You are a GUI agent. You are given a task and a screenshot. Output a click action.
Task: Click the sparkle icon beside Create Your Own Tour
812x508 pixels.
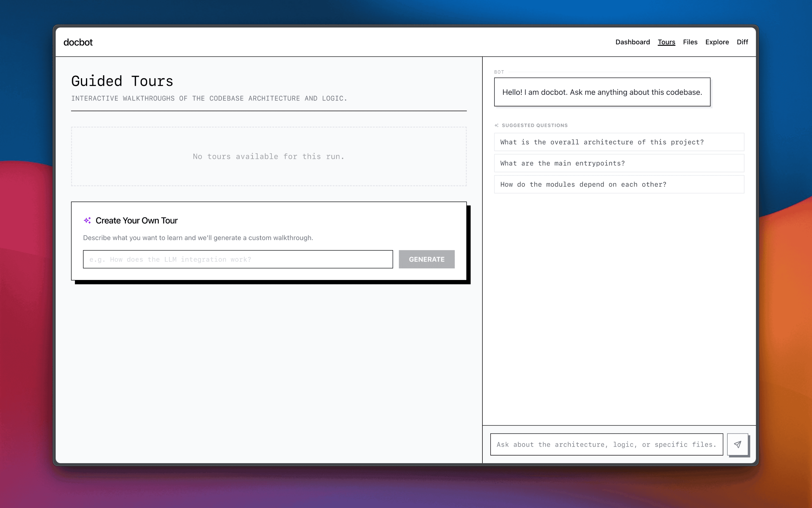pyautogui.click(x=87, y=220)
